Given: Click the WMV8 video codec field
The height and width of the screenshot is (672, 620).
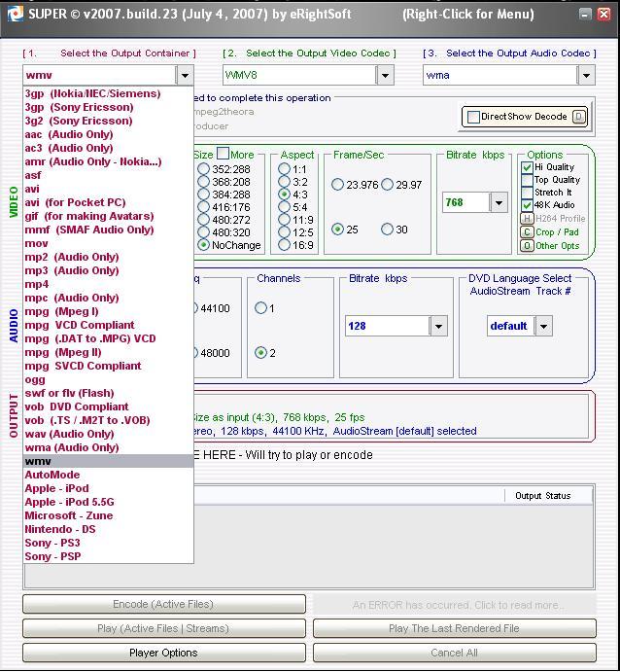Looking at the screenshot, I should 299,76.
